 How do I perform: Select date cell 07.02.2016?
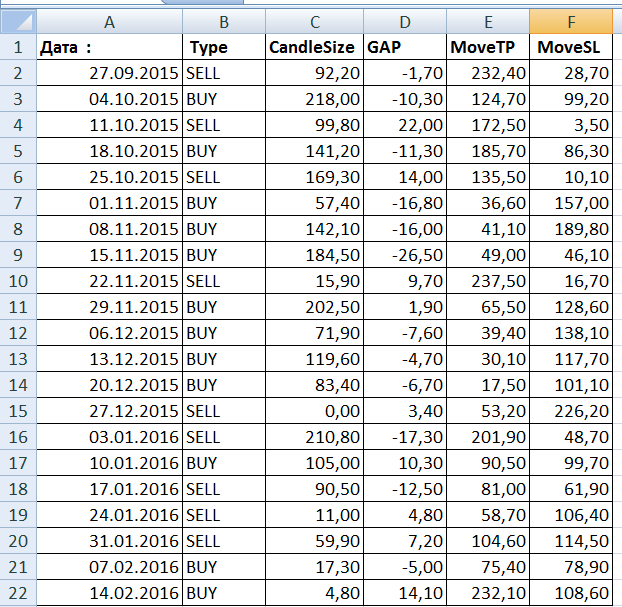point(109,567)
